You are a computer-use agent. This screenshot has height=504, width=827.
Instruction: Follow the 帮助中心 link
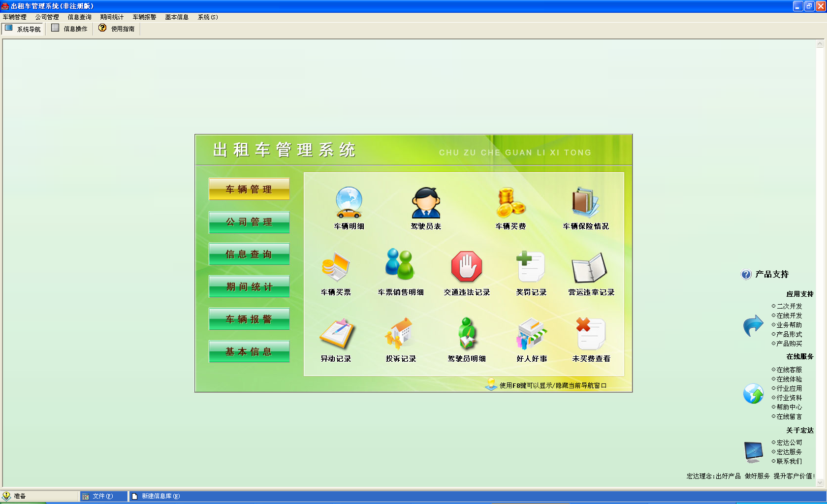[789, 407]
